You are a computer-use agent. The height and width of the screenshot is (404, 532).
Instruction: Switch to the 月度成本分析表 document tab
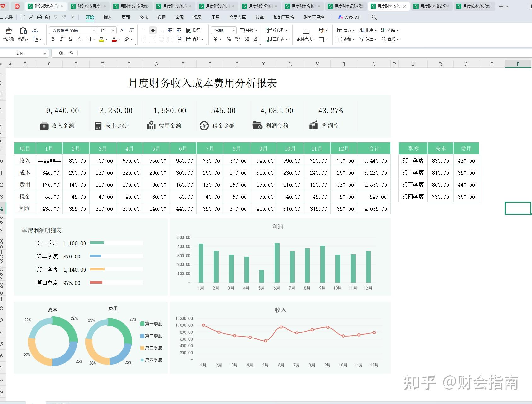coord(475,6)
